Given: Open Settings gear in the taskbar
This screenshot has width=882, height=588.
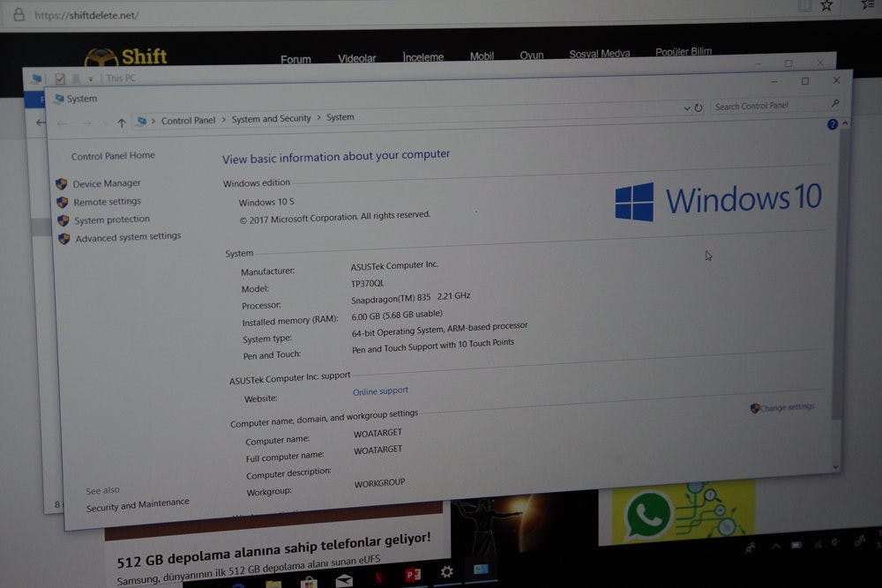Looking at the screenshot, I should pyautogui.click(x=447, y=572).
